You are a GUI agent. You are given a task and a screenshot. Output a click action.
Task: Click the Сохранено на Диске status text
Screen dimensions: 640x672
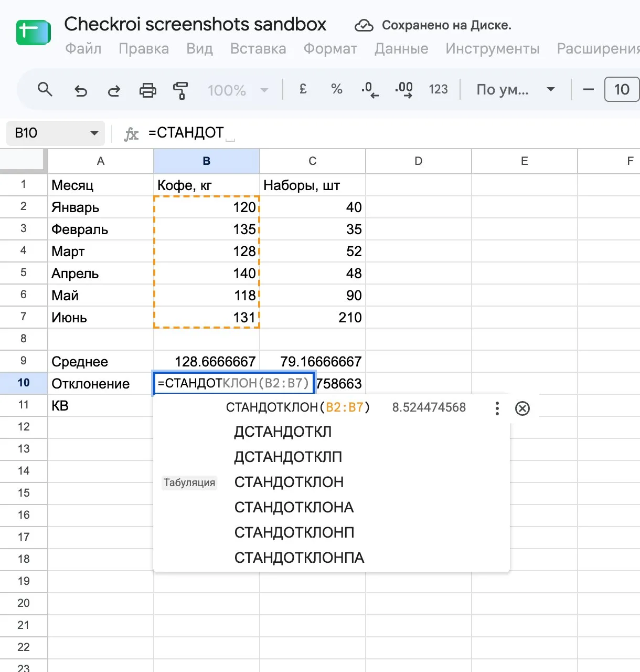[446, 25]
